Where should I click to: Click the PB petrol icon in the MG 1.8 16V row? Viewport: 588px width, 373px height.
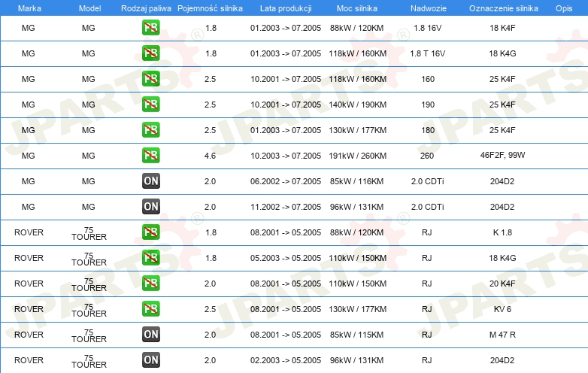pos(150,29)
